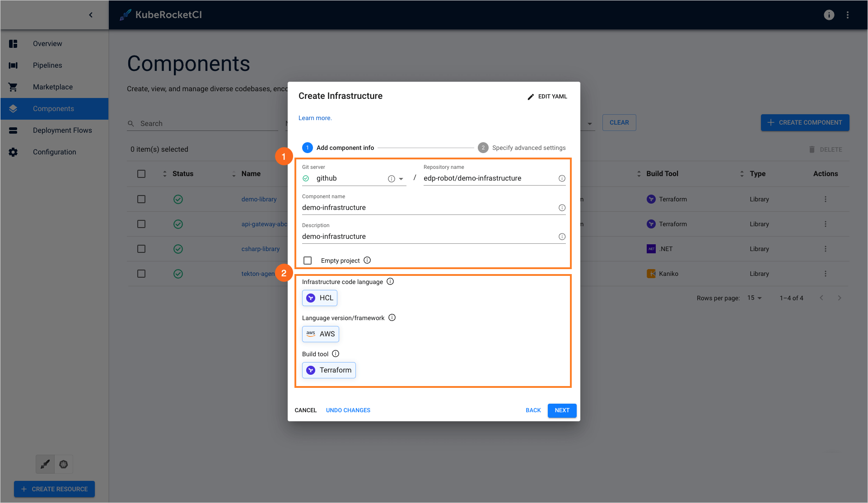This screenshot has width=868, height=503.
Task: Open the Learn more link
Action: click(315, 118)
